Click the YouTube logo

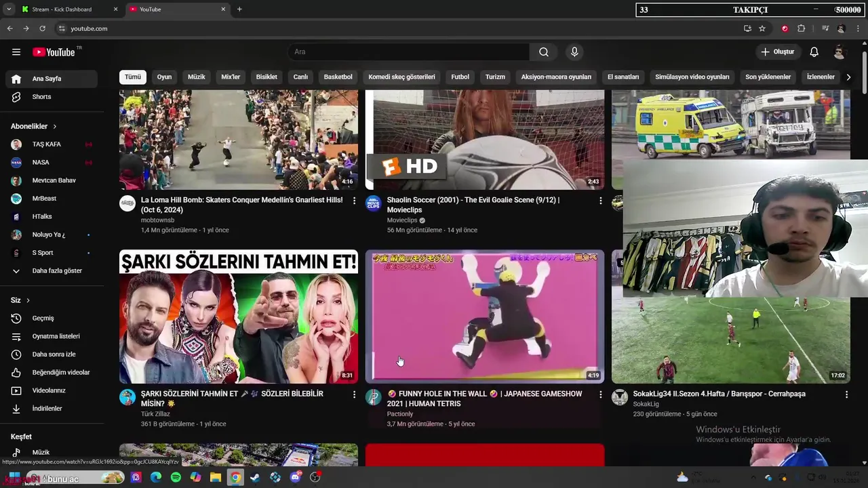54,52
